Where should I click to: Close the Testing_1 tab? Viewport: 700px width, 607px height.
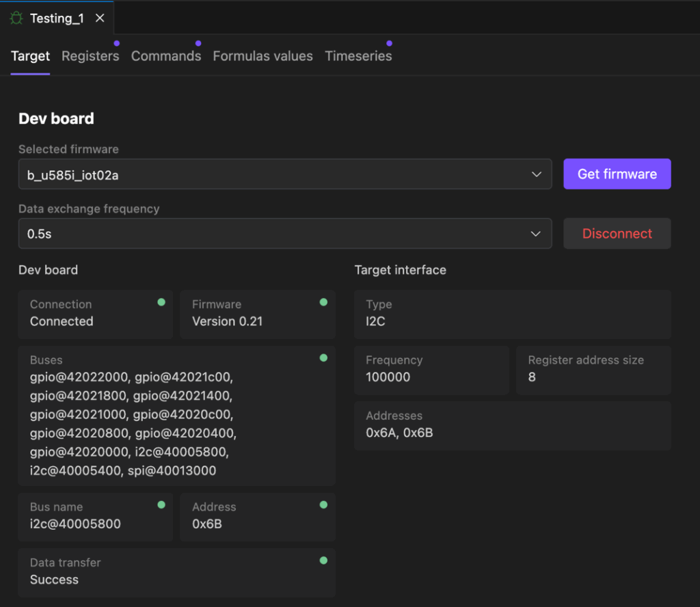(x=100, y=18)
